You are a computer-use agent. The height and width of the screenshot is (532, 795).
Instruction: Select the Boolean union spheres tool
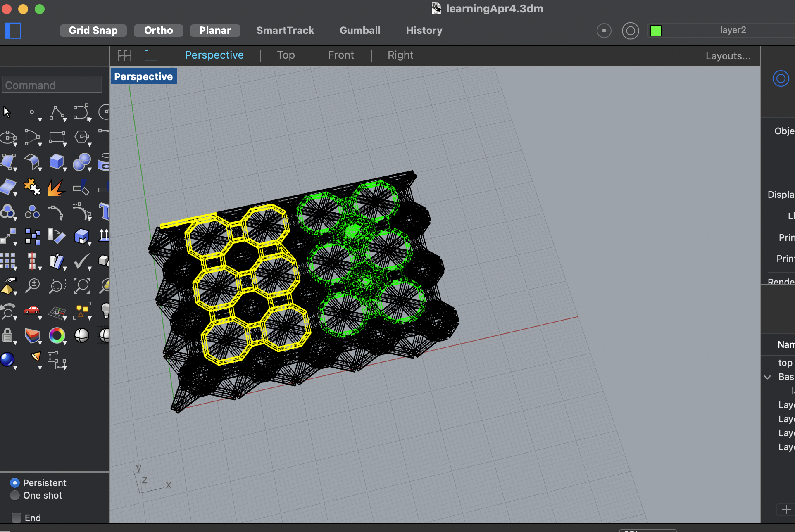click(x=81, y=162)
